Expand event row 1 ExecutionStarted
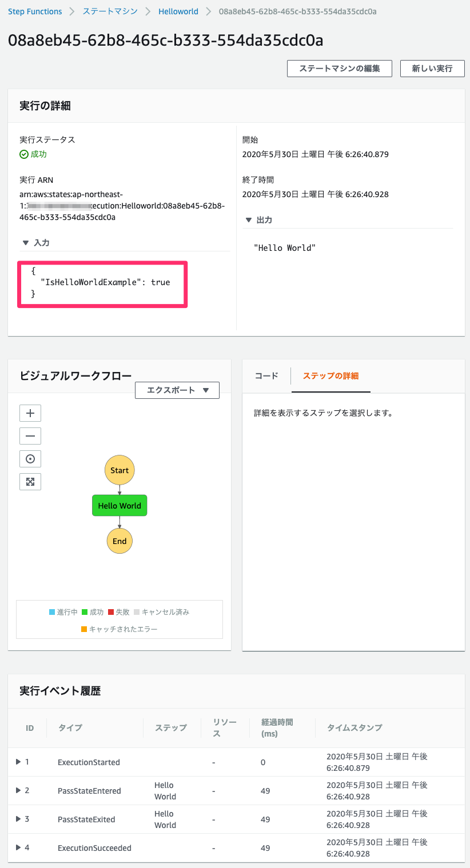The height and width of the screenshot is (868, 470). tap(18, 762)
